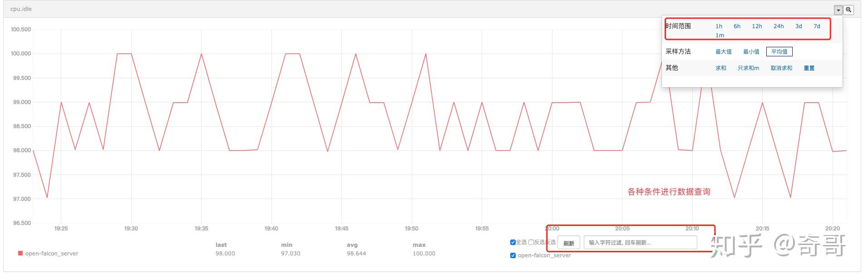Pick the 7d time range
Viewport: 868px width, 280px height.
tap(817, 26)
